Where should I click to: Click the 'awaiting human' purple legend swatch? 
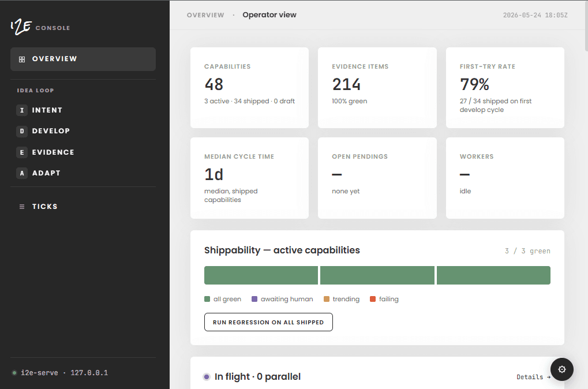click(x=254, y=299)
